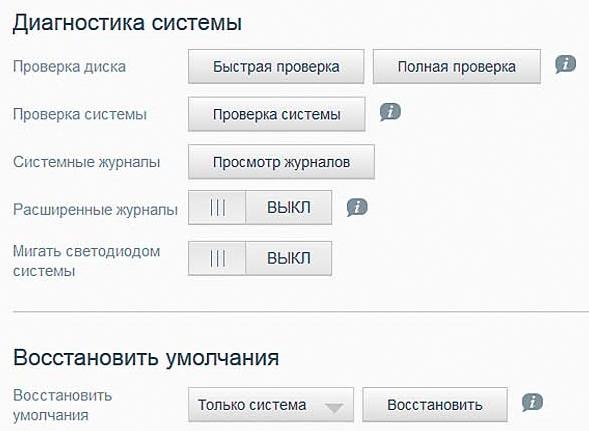Open the Только система dropdown
589x431 pixels.
(271, 405)
